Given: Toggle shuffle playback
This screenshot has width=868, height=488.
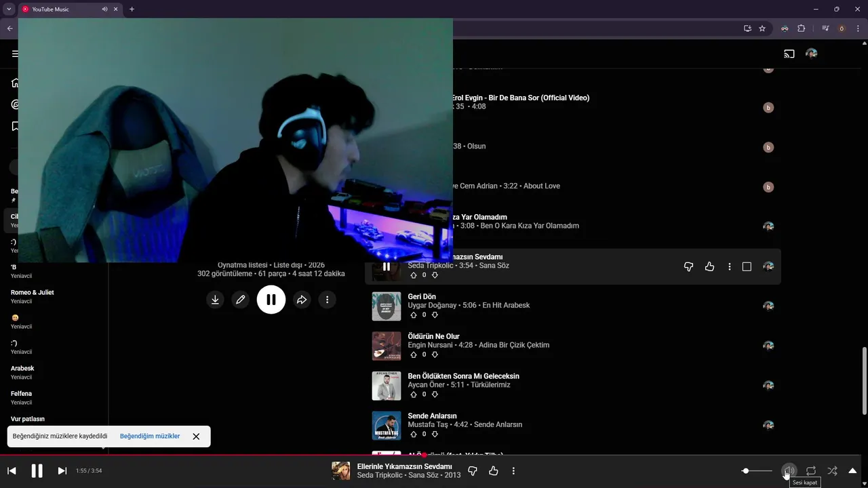Looking at the screenshot, I should click(x=832, y=471).
